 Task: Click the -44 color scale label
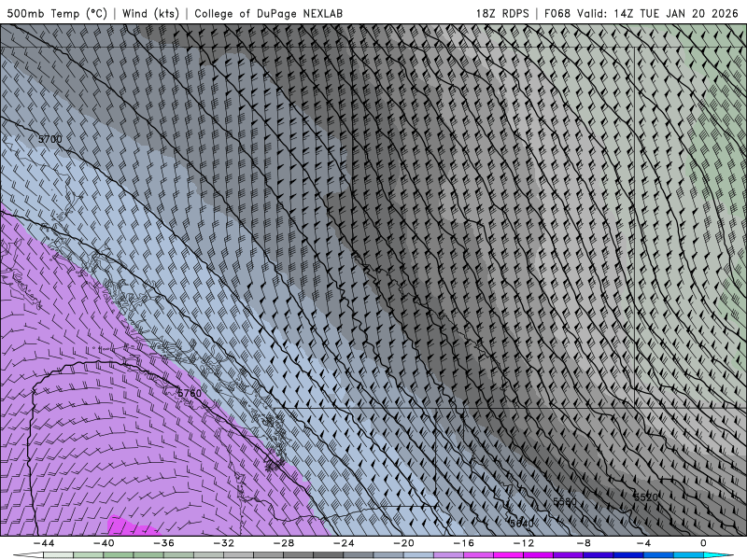(x=44, y=543)
